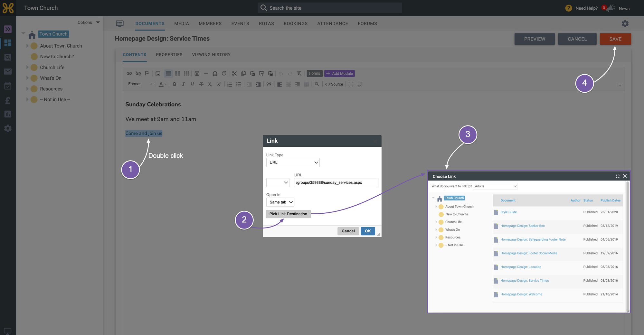Viewport: 644px width, 335px height.
Task: Toggle underline formatting
Action: 192,84
